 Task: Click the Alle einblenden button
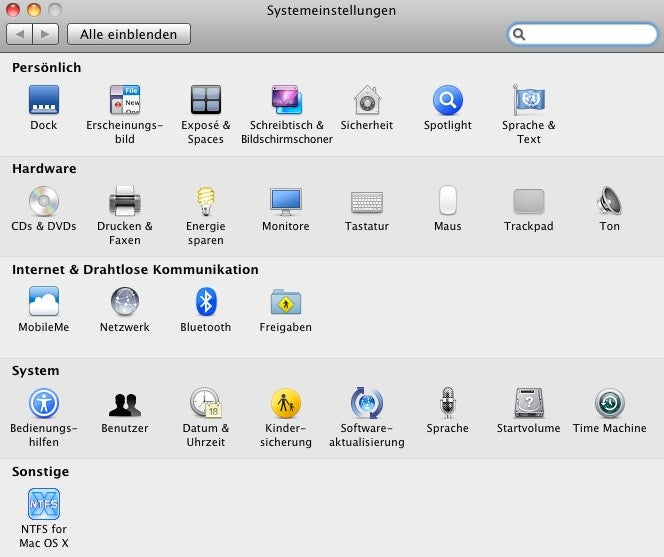(129, 34)
